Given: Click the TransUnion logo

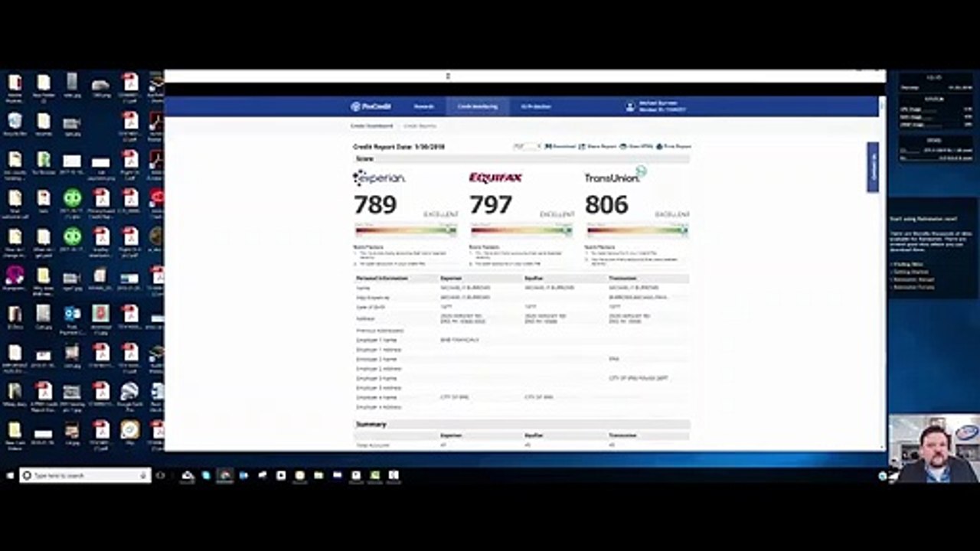Looking at the screenshot, I should pyautogui.click(x=616, y=176).
